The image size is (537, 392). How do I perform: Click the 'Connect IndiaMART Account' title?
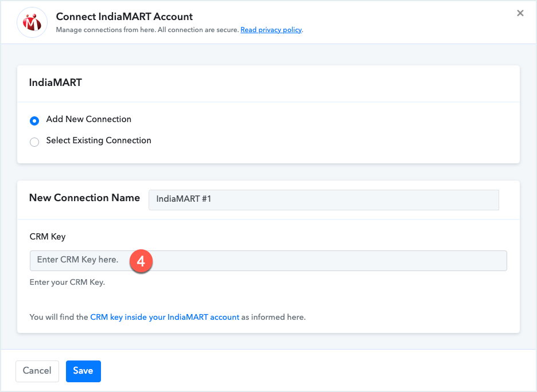[x=124, y=17]
